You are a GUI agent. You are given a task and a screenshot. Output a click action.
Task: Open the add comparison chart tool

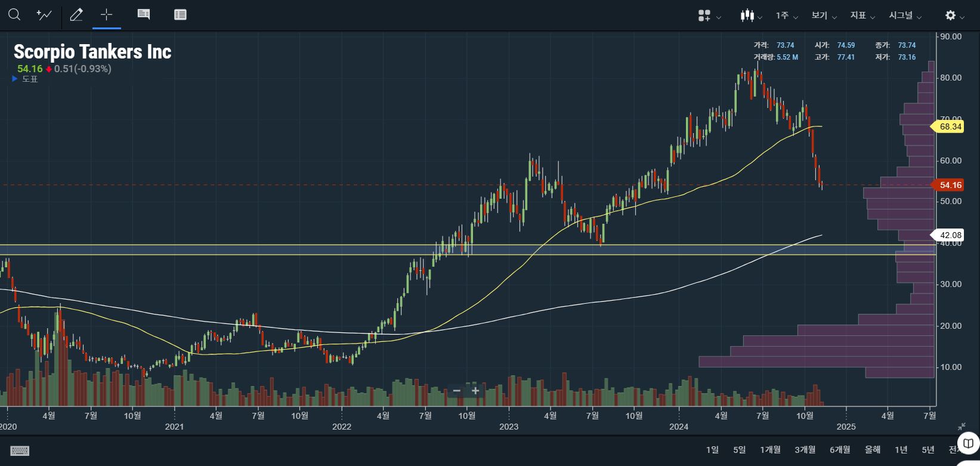[x=44, y=15]
